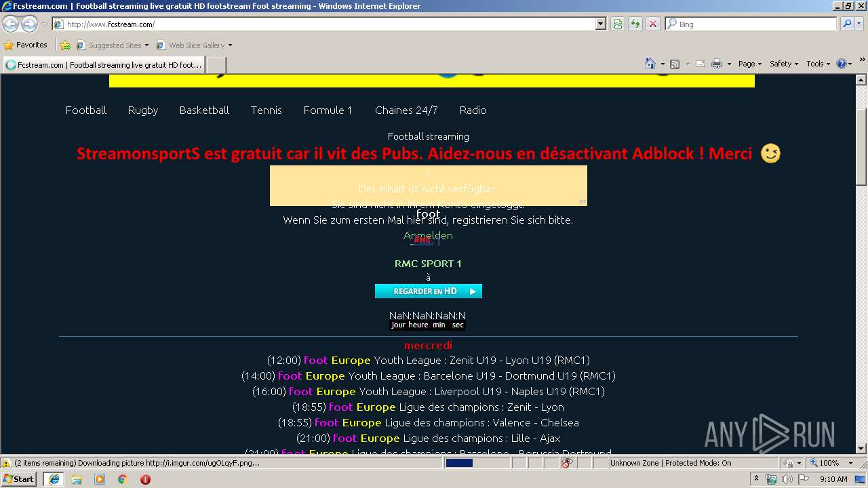Image resolution: width=868 pixels, height=488 pixels.
Task: Select the Fcstream.com browser tab
Action: click(x=104, y=65)
